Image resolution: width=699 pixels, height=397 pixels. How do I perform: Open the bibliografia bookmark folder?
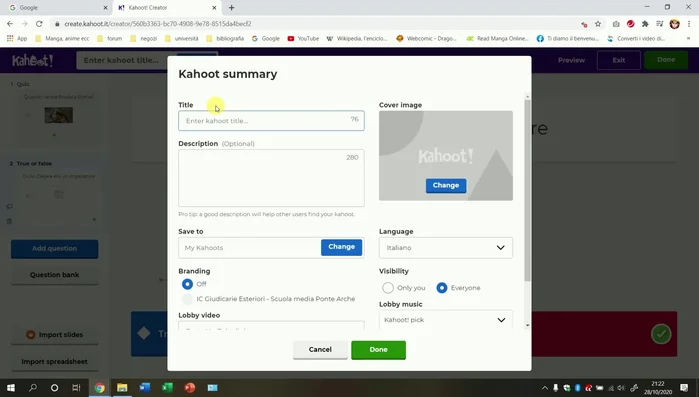click(225, 39)
